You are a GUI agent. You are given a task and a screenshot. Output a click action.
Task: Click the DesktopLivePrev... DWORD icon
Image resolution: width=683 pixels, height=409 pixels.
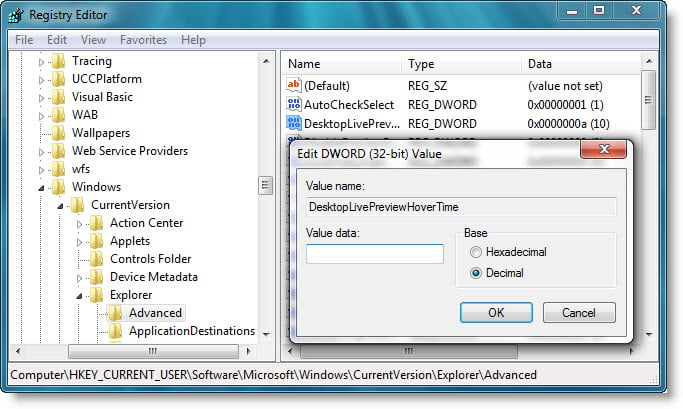point(294,123)
